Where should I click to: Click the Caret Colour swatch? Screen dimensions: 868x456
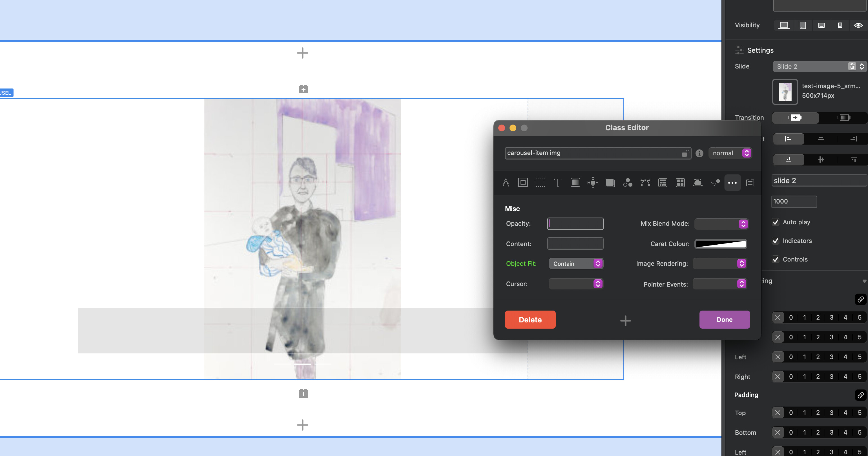(x=721, y=244)
